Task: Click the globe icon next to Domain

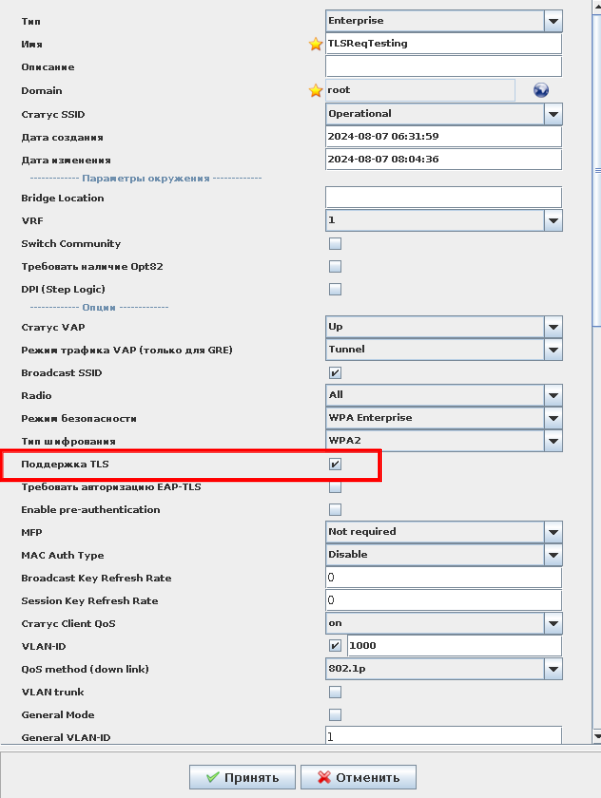Action: click(541, 90)
